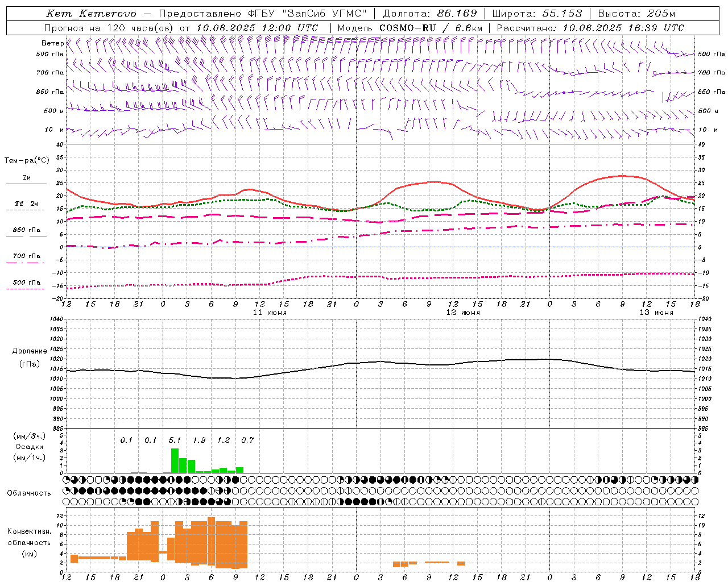Click the 5.1 three-hour precipitation value

pos(175,440)
